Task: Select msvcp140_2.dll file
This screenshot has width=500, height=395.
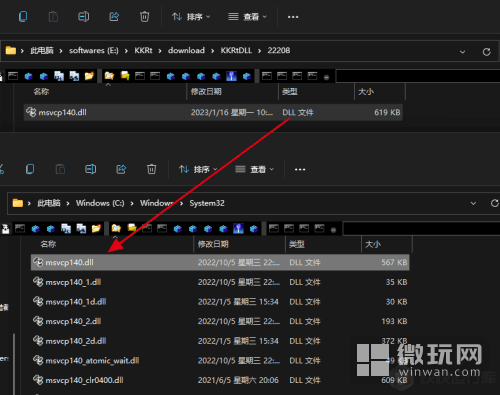Action: [220, 321]
